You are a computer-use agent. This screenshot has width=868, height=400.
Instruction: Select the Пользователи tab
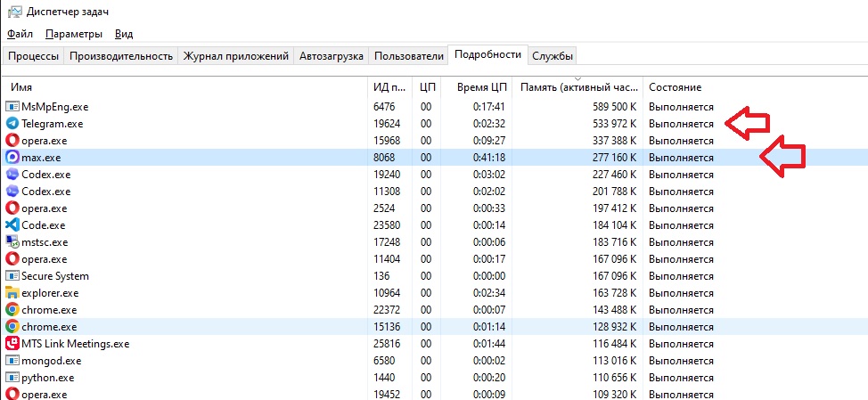408,56
